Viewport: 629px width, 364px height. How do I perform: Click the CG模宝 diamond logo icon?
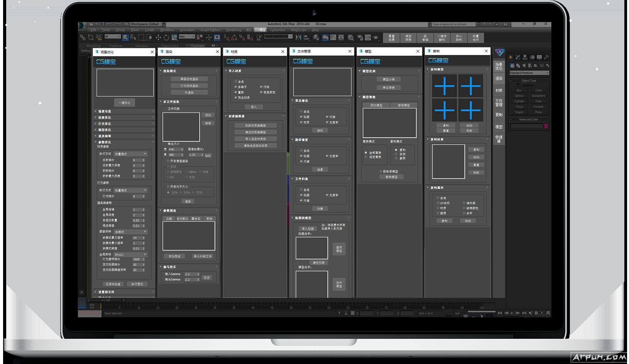500,52
